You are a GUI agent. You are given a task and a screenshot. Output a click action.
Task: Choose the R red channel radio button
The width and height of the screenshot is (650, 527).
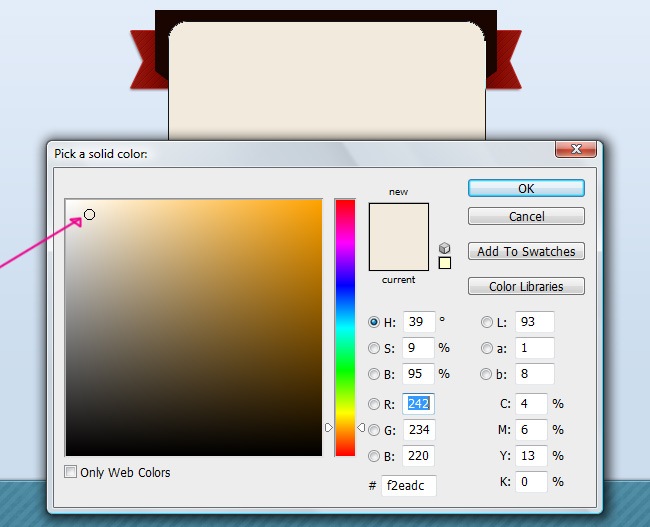point(375,405)
